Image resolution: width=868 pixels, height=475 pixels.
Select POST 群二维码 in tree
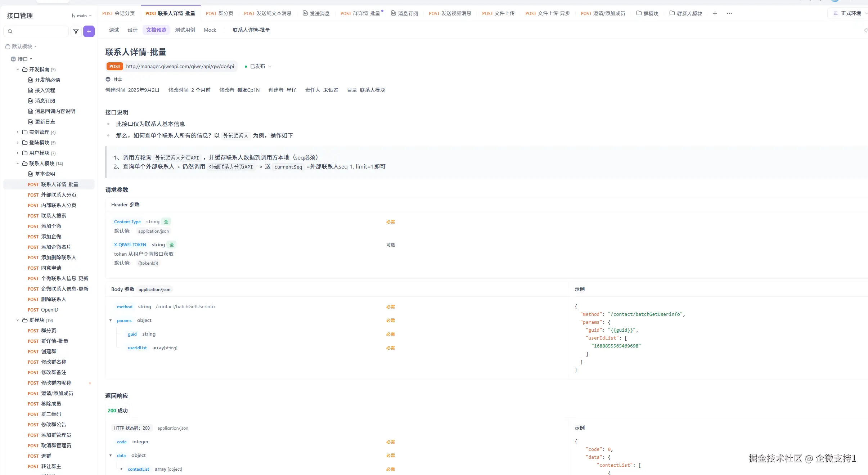click(44, 414)
